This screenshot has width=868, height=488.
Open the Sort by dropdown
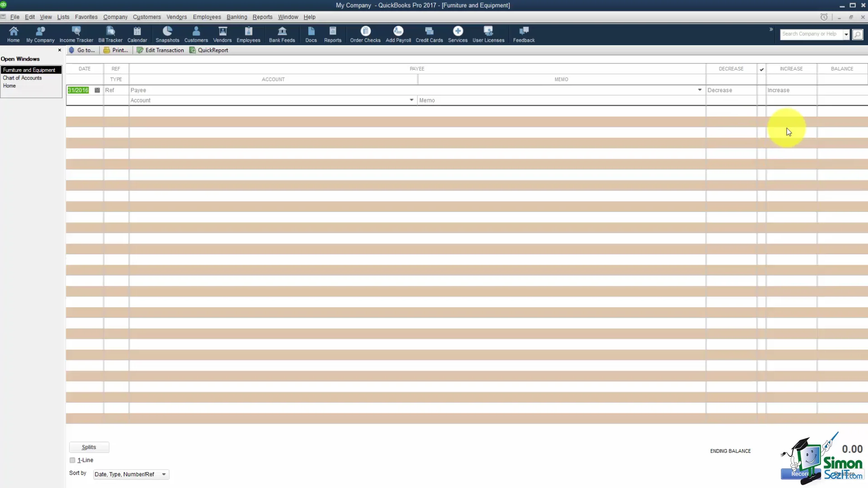click(x=131, y=474)
